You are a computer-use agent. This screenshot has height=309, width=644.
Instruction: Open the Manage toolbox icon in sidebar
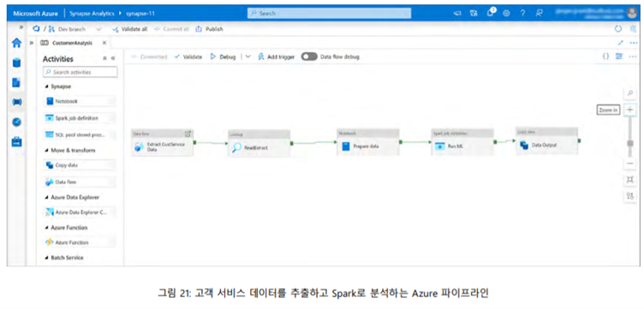[x=16, y=141]
